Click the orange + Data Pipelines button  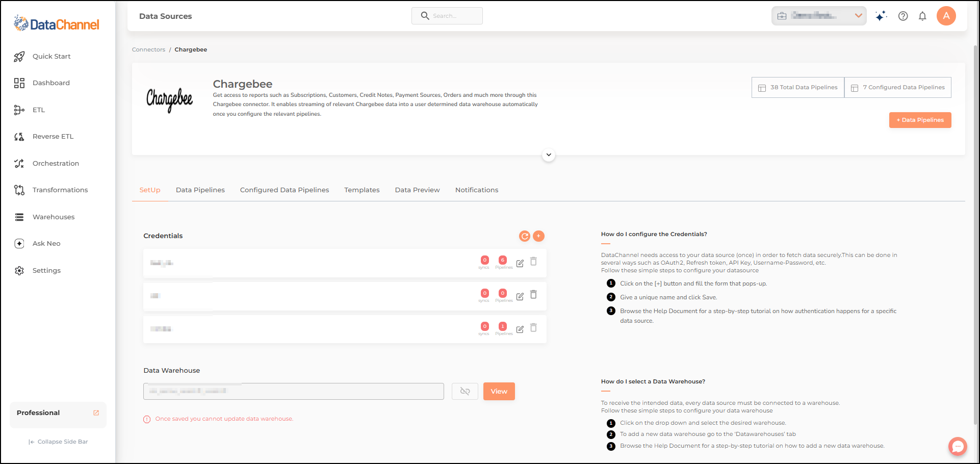tap(920, 120)
